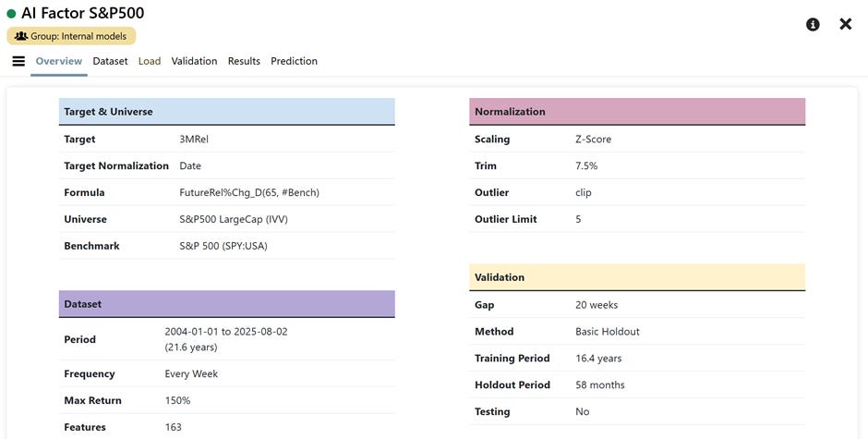
Task: Click the Target & Universe section header
Action: point(227,112)
